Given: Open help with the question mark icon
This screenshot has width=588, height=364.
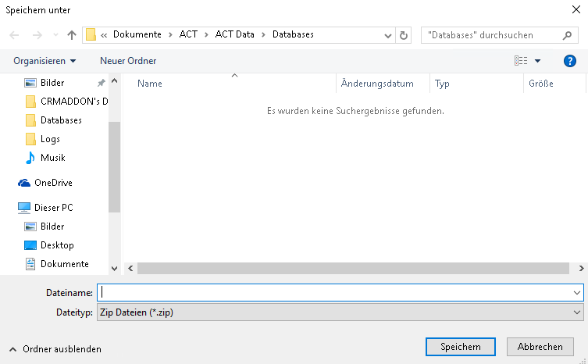Looking at the screenshot, I should click(x=569, y=61).
